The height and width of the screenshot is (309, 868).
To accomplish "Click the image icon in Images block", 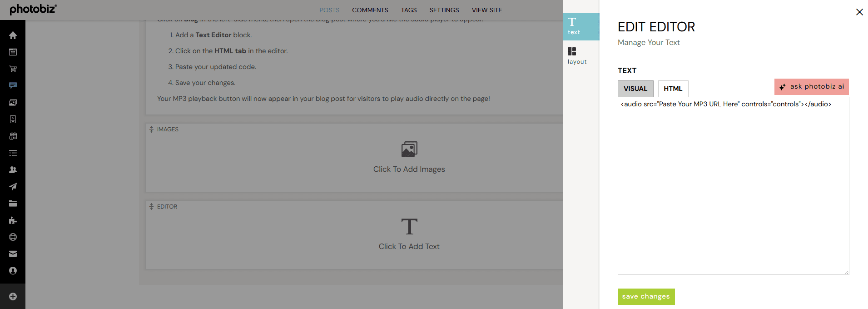I will coord(409,149).
